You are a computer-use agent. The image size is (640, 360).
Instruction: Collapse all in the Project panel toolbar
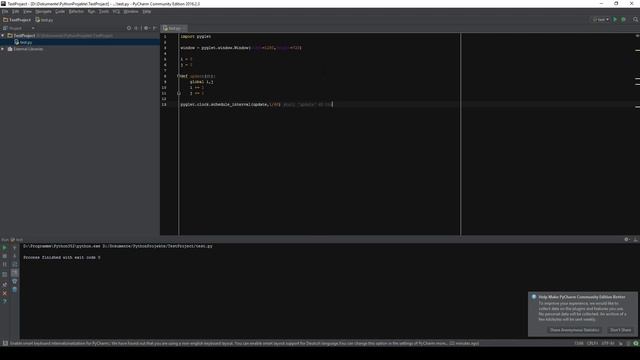tap(136, 28)
